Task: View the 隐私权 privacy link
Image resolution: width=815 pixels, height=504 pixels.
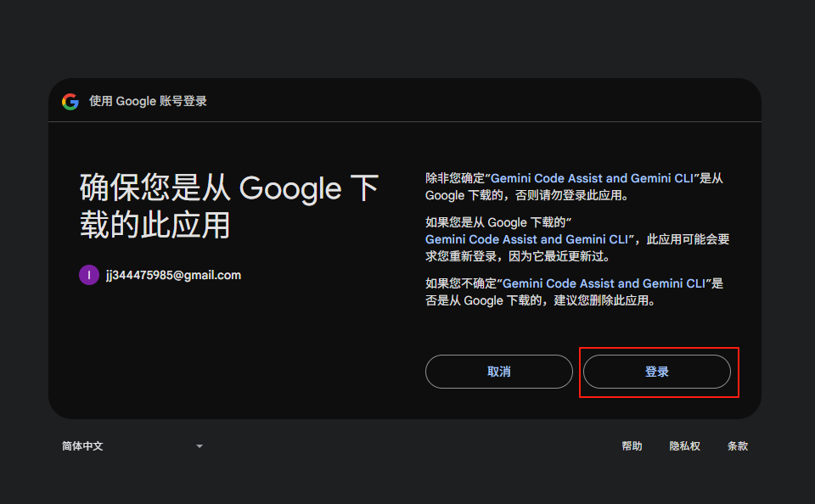Action: coord(684,445)
